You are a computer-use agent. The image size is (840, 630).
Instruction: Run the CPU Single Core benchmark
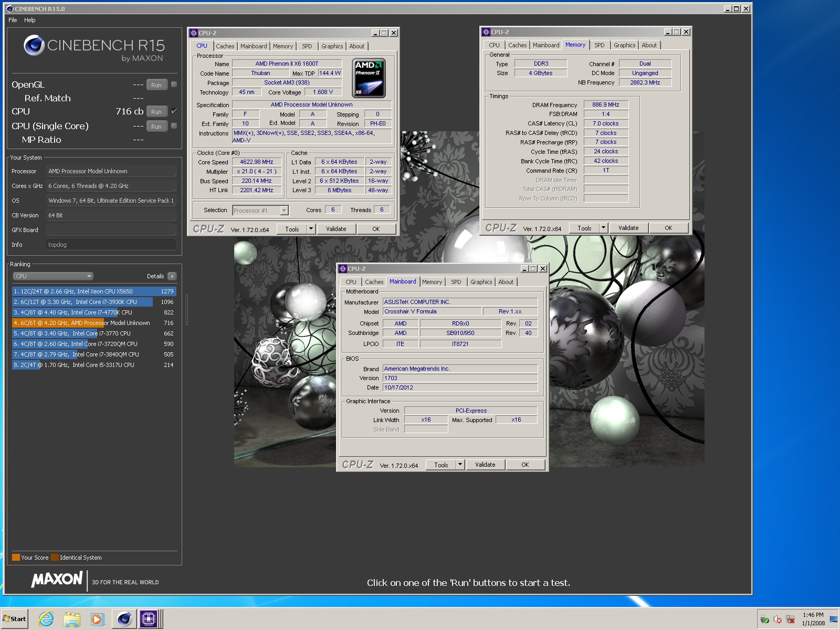click(x=156, y=126)
